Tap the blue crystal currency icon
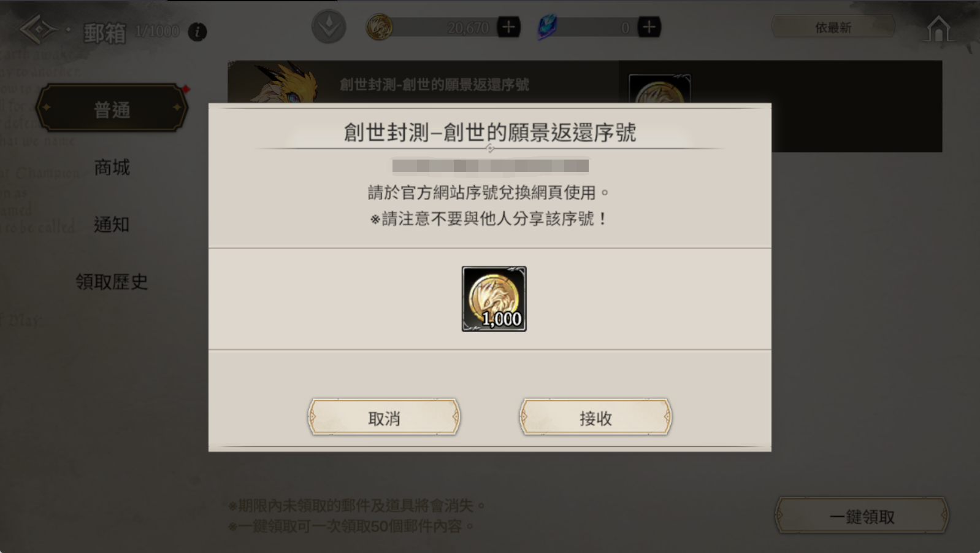This screenshot has width=980, height=553. [547, 27]
